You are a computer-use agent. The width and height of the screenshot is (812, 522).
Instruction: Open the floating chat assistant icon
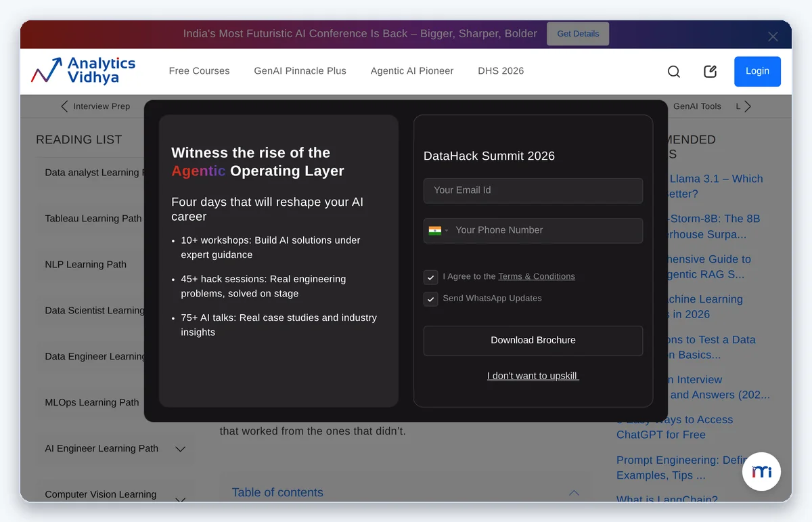click(761, 471)
